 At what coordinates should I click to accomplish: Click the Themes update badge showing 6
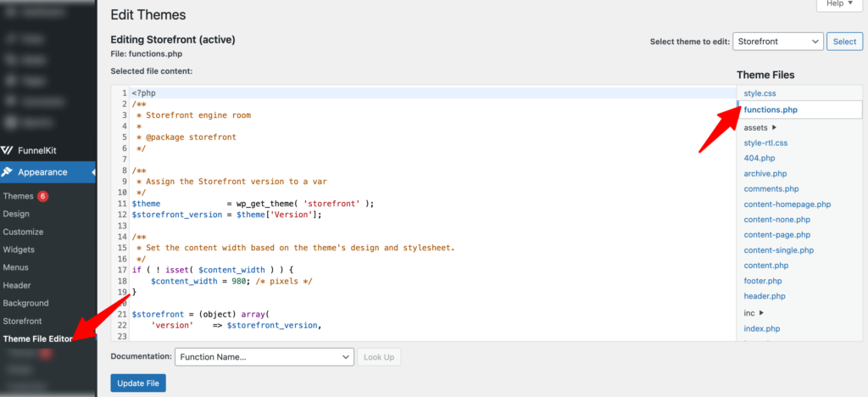(x=42, y=196)
